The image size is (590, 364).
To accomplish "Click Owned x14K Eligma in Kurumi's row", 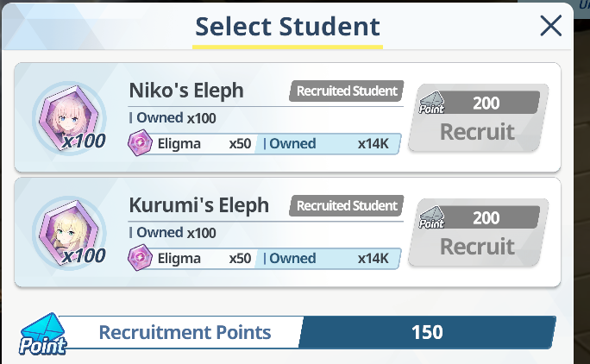I will [327, 258].
